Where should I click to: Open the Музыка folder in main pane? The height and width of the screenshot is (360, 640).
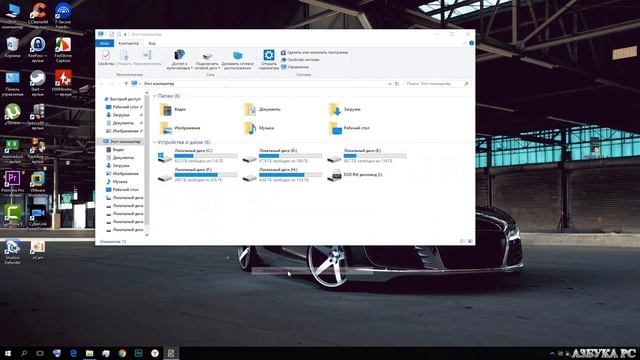coord(259,128)
